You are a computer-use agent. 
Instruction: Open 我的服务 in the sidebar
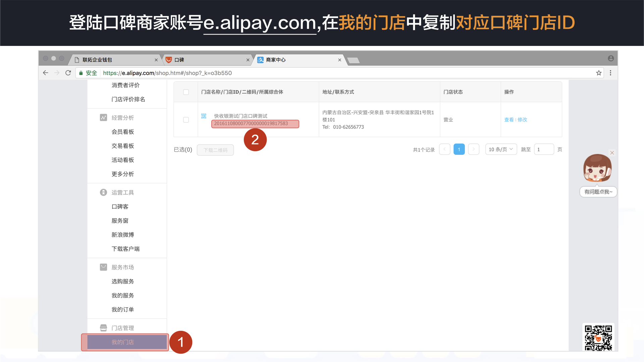pos(123,295)
